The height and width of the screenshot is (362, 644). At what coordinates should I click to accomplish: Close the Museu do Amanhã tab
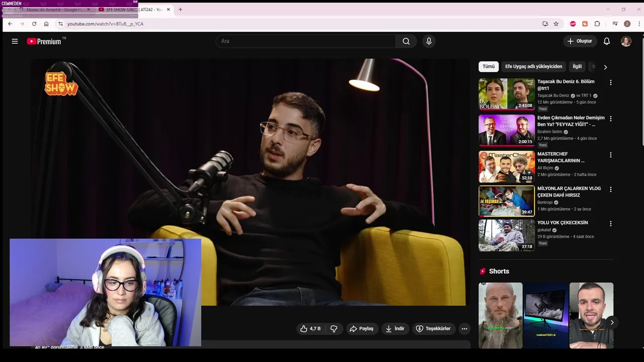[x=89, y=10]
